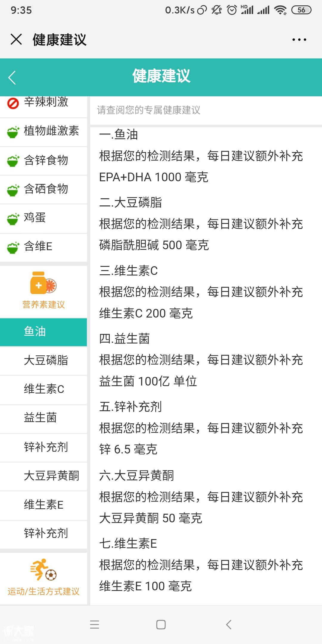Open the 含硒食物 food item
The width and height of the screenshot is (322, 644).
point(46,189)
